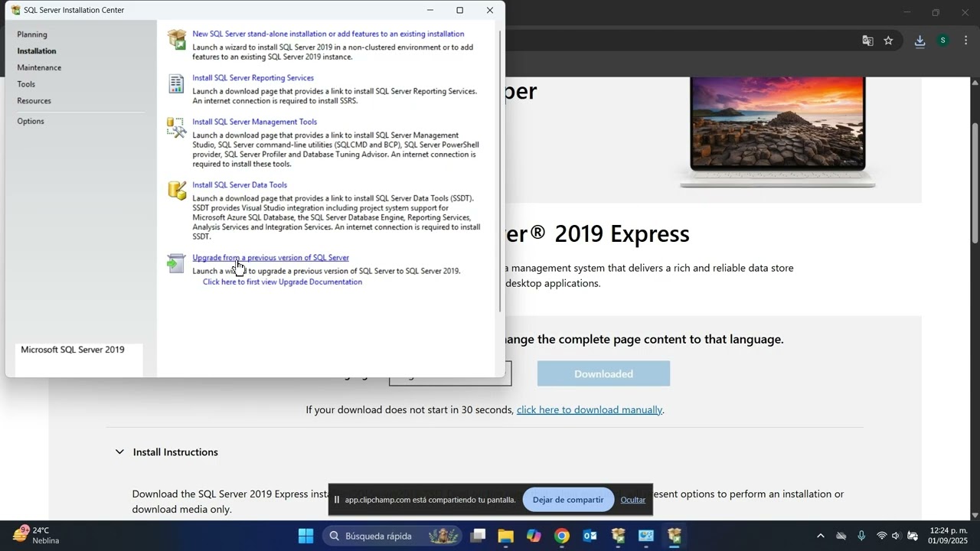Open Task View in the taskbar
The width and height of the screenshot is (980, 551).
click(478, 536)
